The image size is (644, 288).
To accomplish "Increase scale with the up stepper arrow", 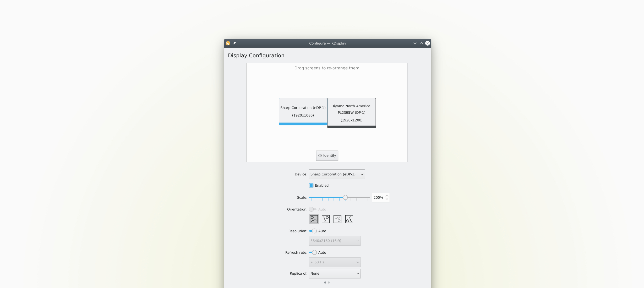I will point(387,196).
